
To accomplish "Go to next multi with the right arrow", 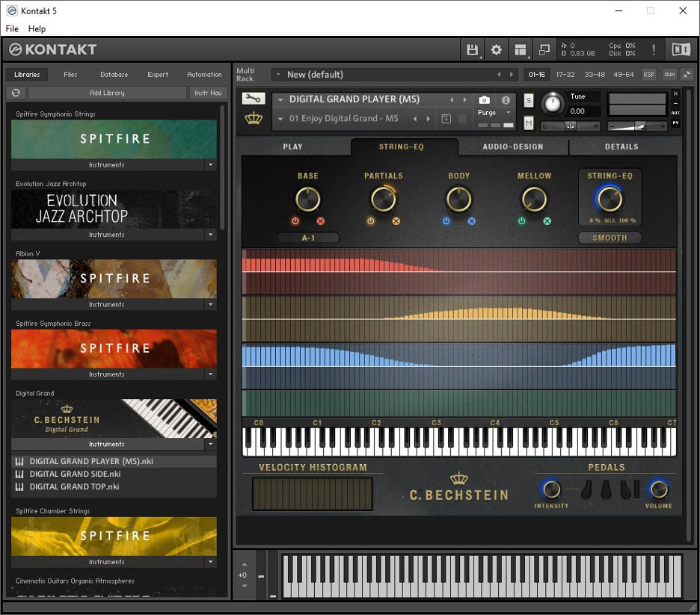I will pos(511,75).
